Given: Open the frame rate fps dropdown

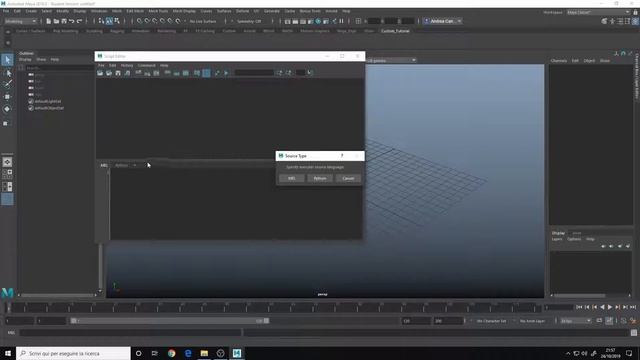Looking at the screenshot, I should 575,321.
